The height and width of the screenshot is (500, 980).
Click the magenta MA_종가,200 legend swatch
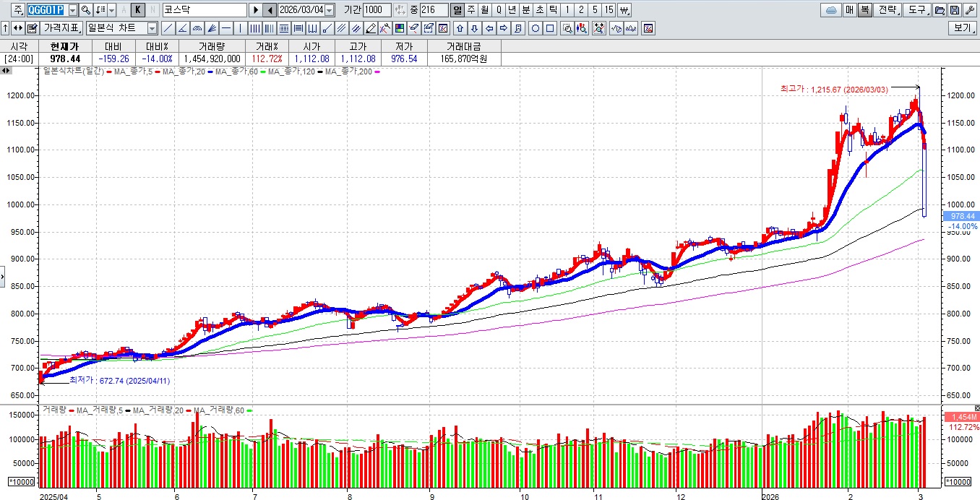[x=376, y=72]
